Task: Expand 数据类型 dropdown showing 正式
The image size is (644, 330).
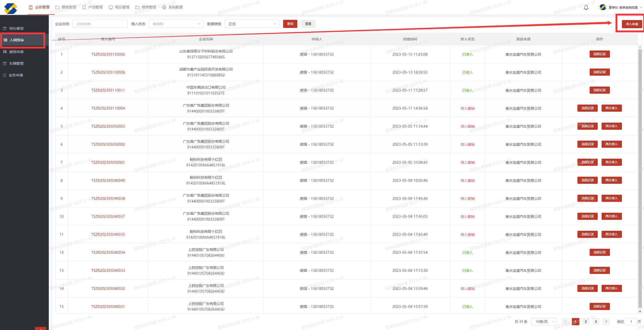Action: click(x=252, y=24)
